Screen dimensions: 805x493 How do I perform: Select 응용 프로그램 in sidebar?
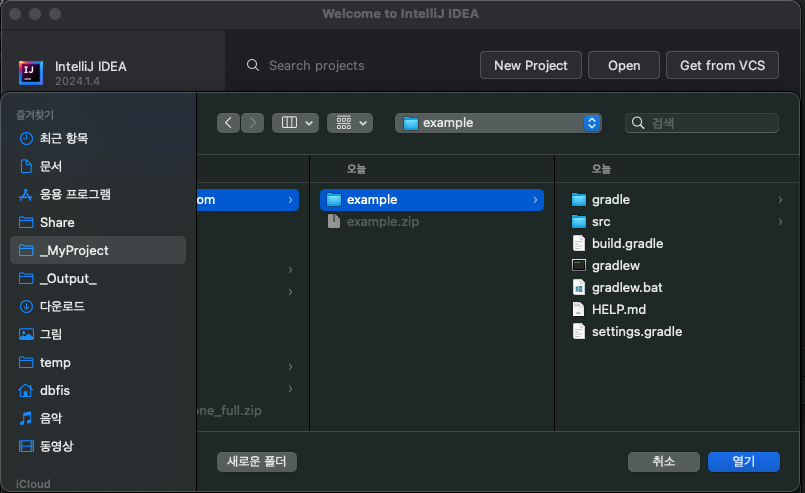(x=98, y=194)
